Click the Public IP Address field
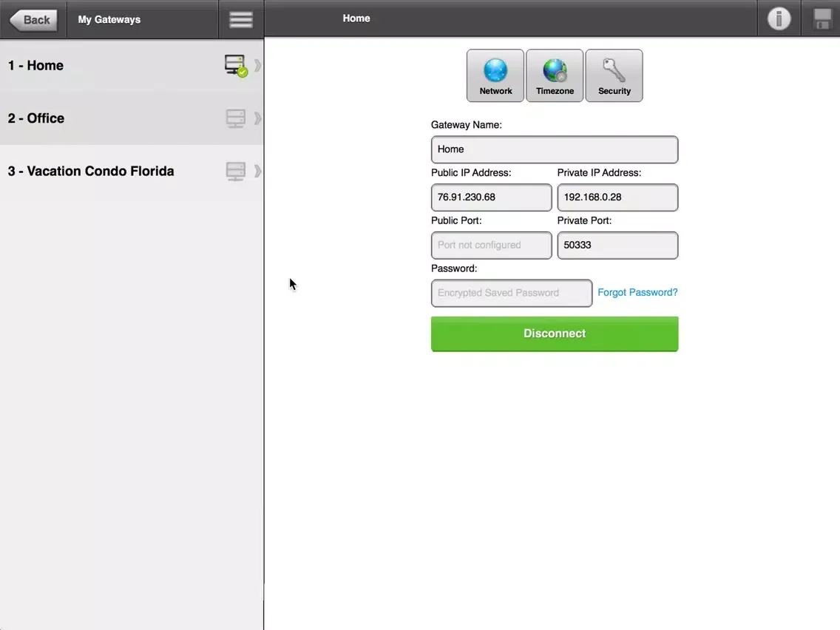The height and width of the screenshot is (630, 840). coord(491,197)
